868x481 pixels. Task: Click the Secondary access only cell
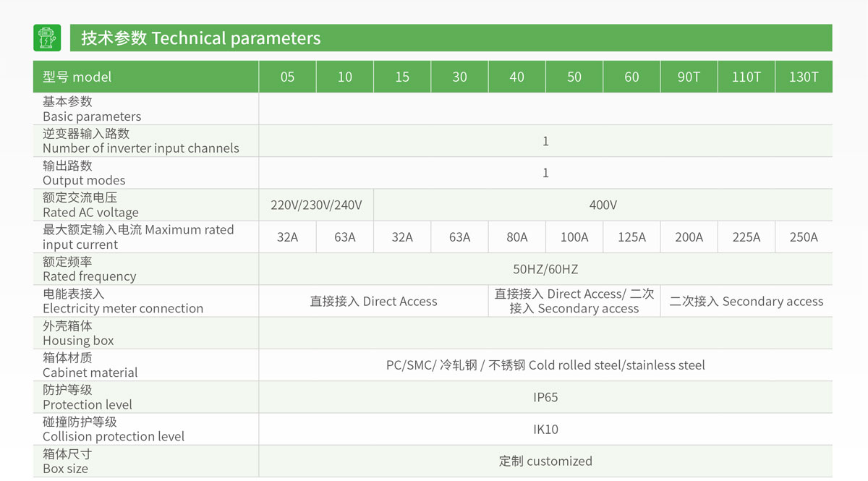(x=746, y=302)
